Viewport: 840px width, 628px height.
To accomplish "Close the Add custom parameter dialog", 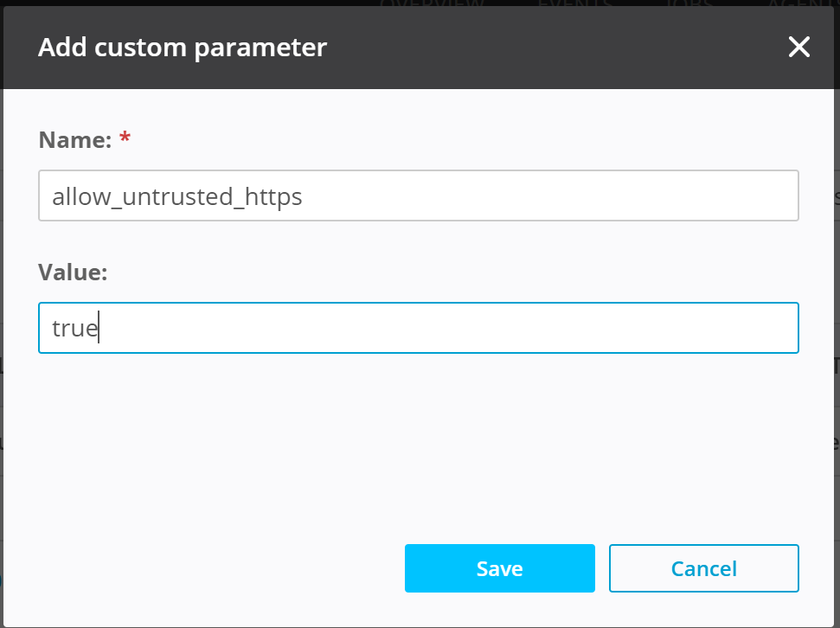I will click(x=798, y=48).
